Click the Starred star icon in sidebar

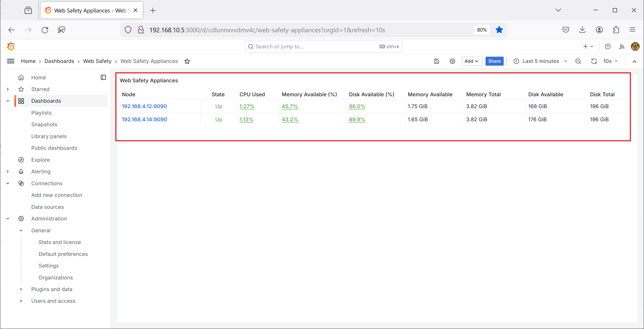coord(21,89)
